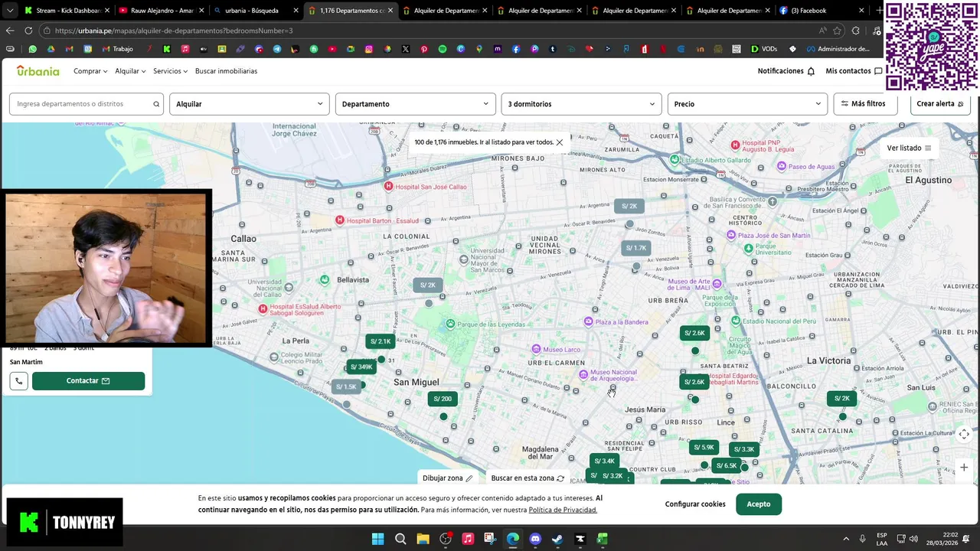Click the taskbar volume icon

913,539
